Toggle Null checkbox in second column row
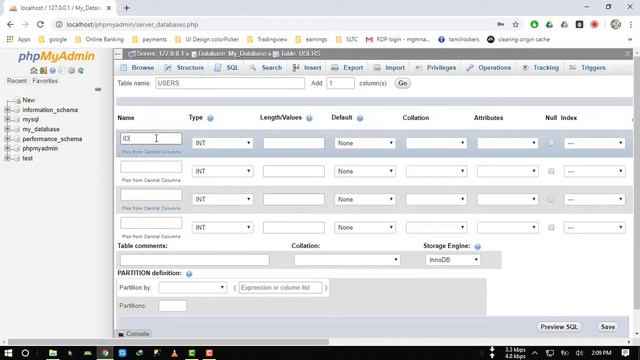The width and height of the screenshot is (640, 360). tap(551, 171)
